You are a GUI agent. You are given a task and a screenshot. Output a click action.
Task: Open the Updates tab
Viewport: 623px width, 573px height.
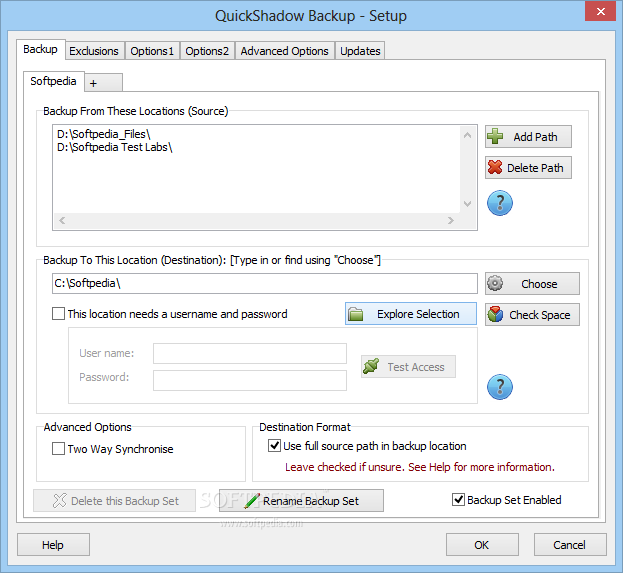[360, 51]
